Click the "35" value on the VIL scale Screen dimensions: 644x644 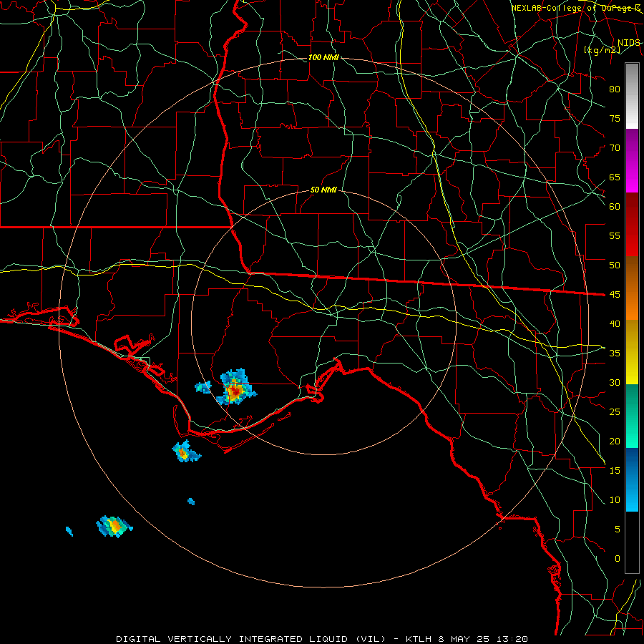pyautogui.click(x=615, y=353)
